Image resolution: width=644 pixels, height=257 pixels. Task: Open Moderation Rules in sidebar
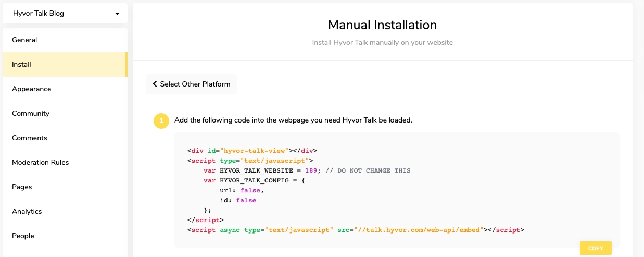[x=65, y=162]
